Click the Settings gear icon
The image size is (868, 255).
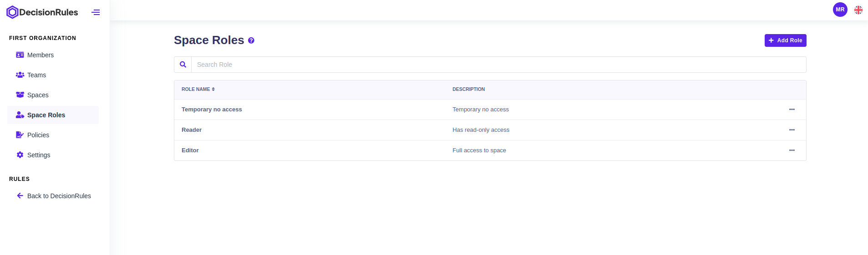click(x=20, y=155)
